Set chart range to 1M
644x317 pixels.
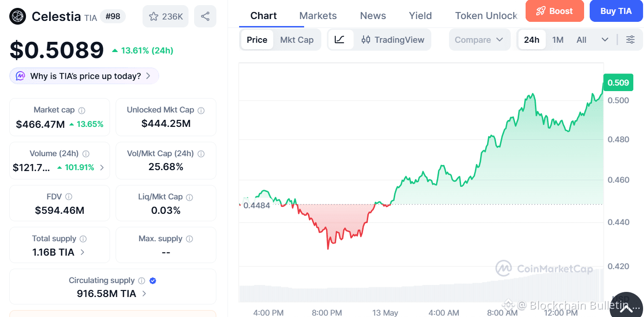[x=558, y=40]
